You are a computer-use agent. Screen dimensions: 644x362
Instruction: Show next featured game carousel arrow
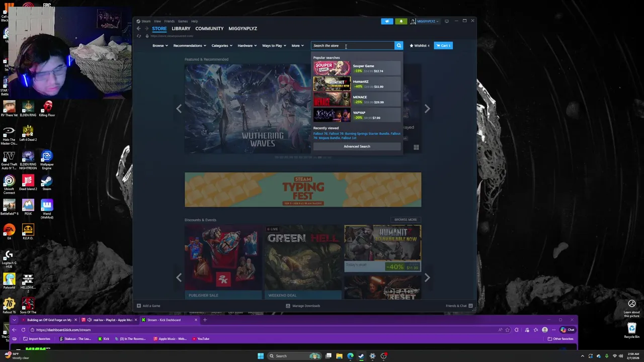pyautogui.click(x=427, y=109)
